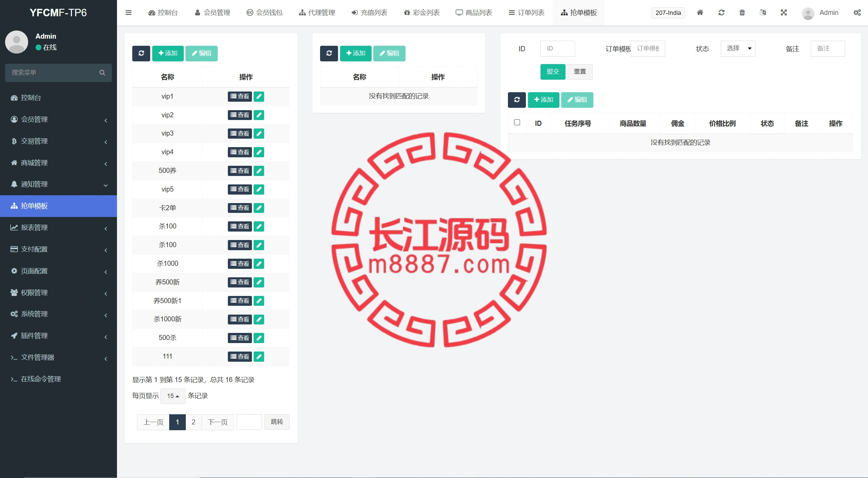Click the 提交 search button
868x478 pixels.
point(553,72)
